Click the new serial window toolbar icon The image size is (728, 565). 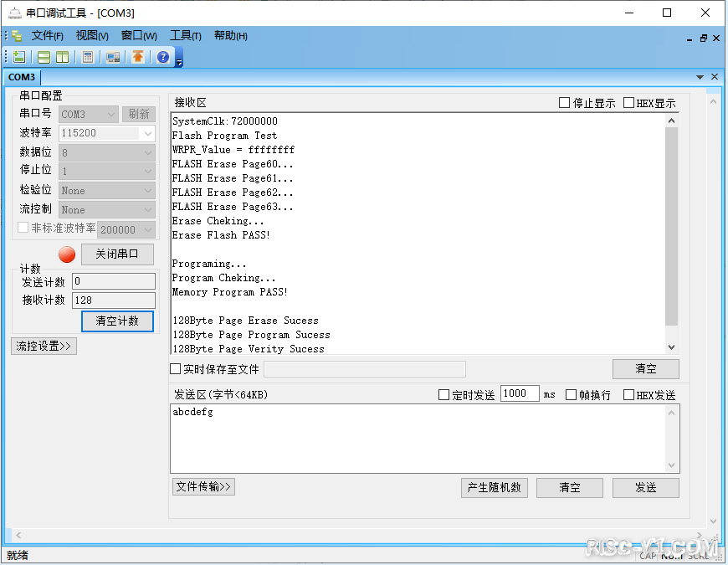tap(19, 57)
